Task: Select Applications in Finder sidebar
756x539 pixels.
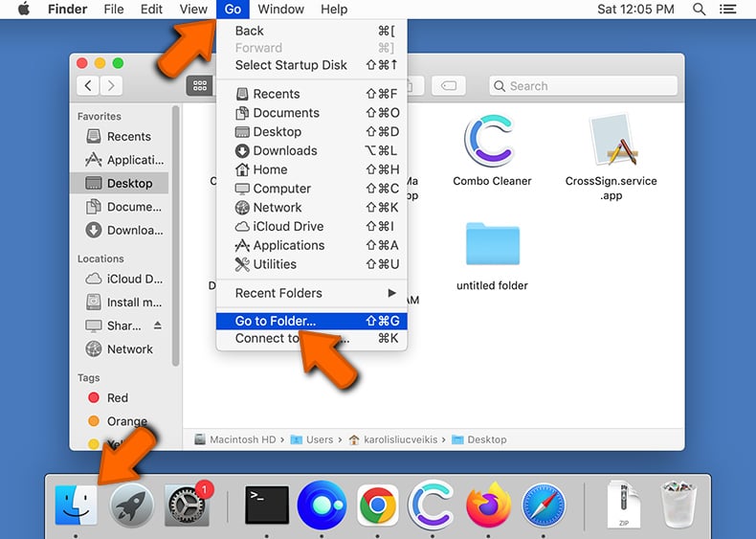Action: pos(119,160)
